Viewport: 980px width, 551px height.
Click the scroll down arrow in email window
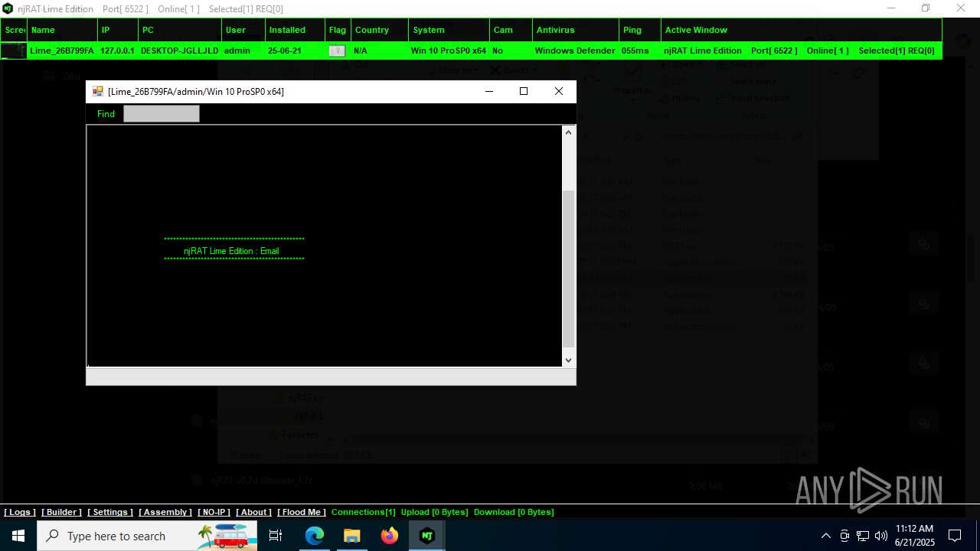point(568,360)
